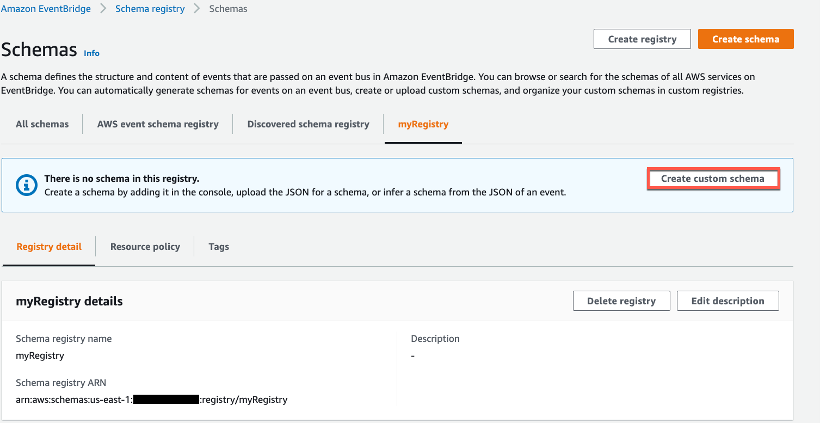Click the Create custom schema button
Image resolution: width=820 pixels, height=424 pixels.
tap(713, 179)
